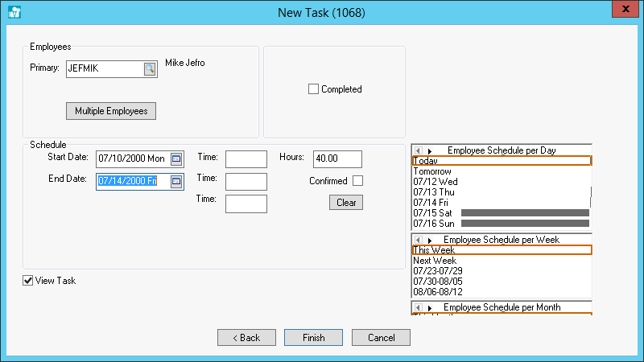This screenshot has width=644, height=362.
Task: Click the app icon in the title bar
Action: coord(14,12)
